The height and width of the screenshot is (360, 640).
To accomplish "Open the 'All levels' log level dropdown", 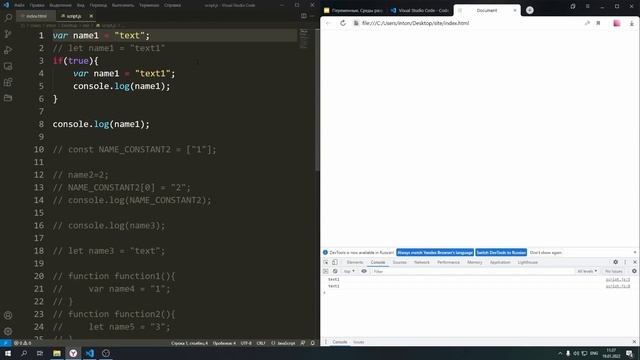I will [x=587, y=271].
